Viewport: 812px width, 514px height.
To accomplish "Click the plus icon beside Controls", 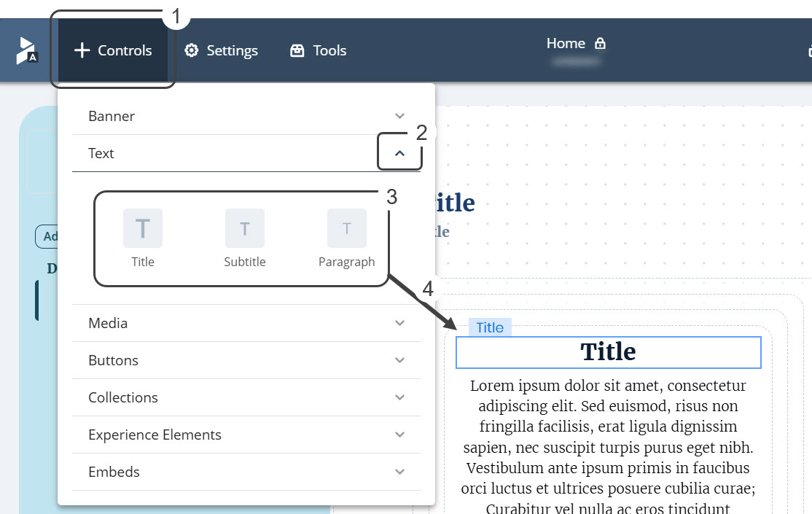I will pos(80,50).
